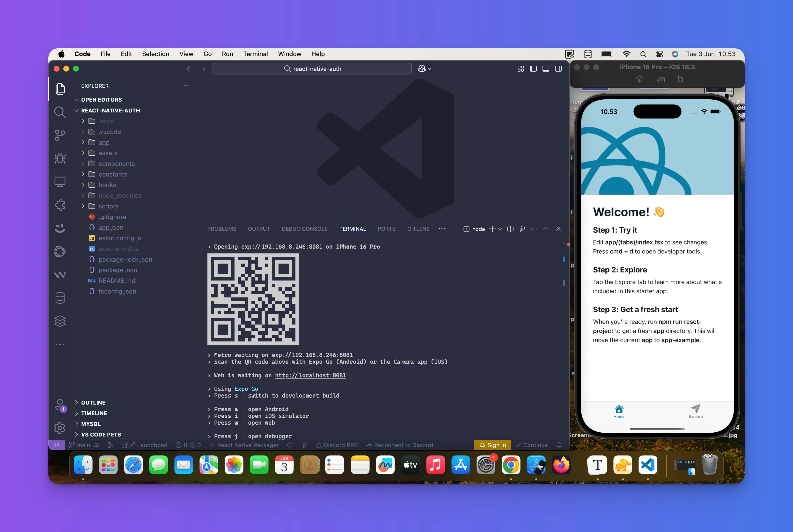Switch to the PORTS tab
Screen dimensions: 793x532
pyautogui.click(x=387, y=229)
